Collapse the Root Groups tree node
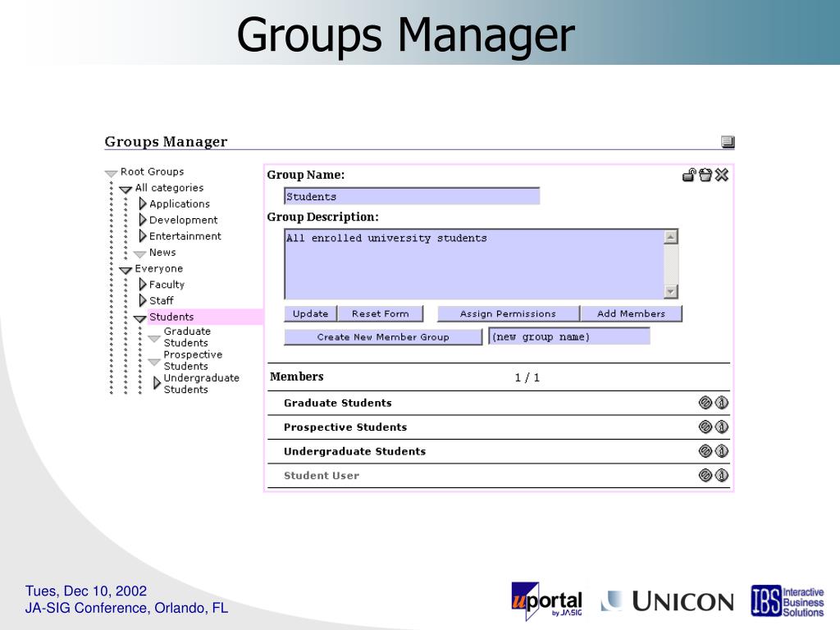This screenshot has height=630, width=840. tap(111, 173)
